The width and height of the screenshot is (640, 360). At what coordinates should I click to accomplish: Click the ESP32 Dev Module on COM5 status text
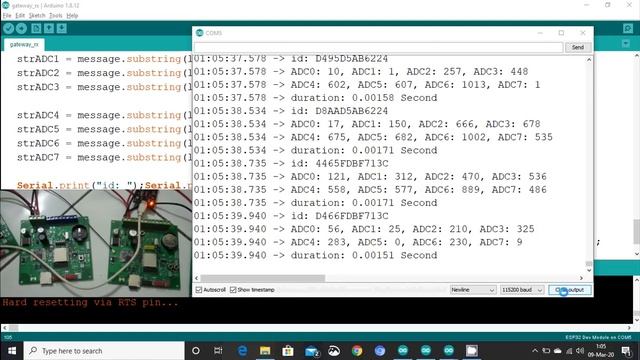(x=598, y=337)
